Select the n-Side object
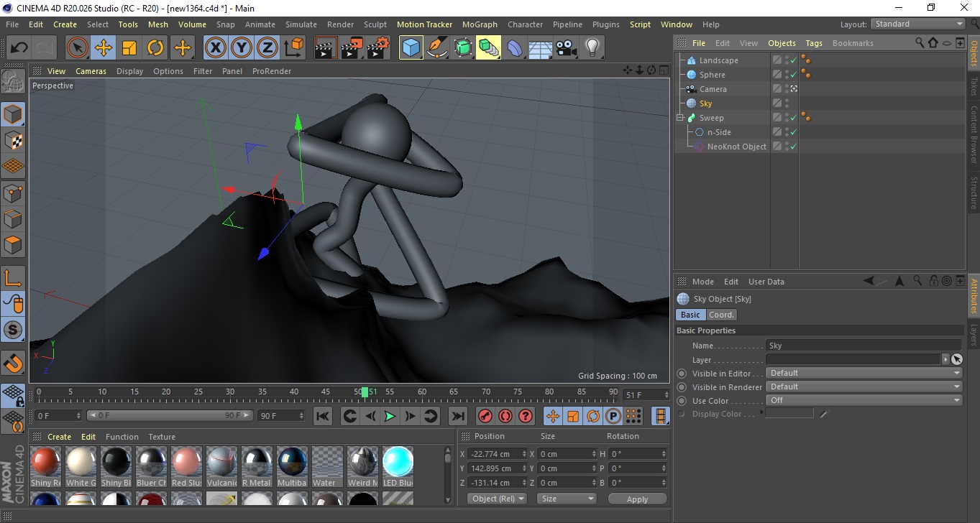Viewport: 980px width, 523px height. tap(719, 132)
